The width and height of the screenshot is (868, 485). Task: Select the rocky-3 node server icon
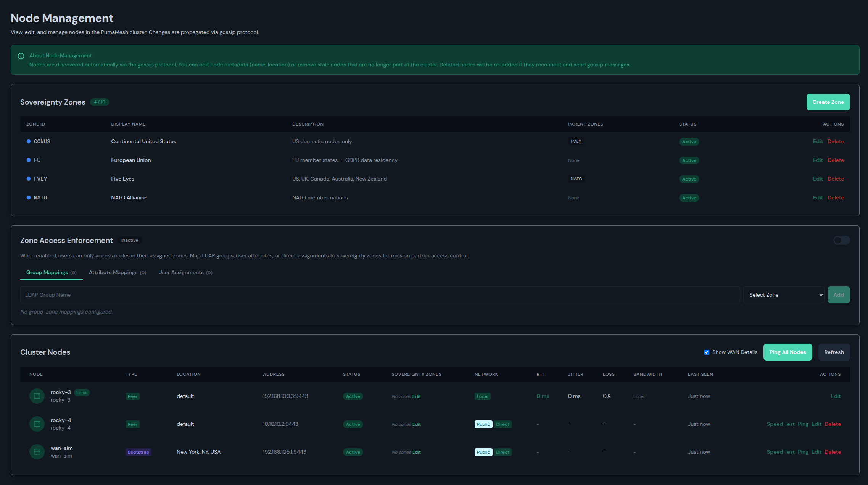click(37, 396)
